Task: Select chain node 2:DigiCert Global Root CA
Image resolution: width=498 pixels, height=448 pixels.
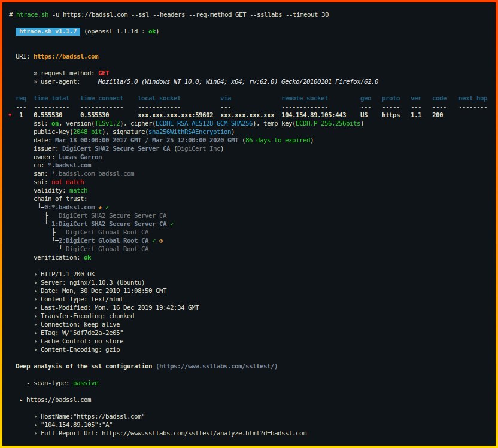Action: 104,241
